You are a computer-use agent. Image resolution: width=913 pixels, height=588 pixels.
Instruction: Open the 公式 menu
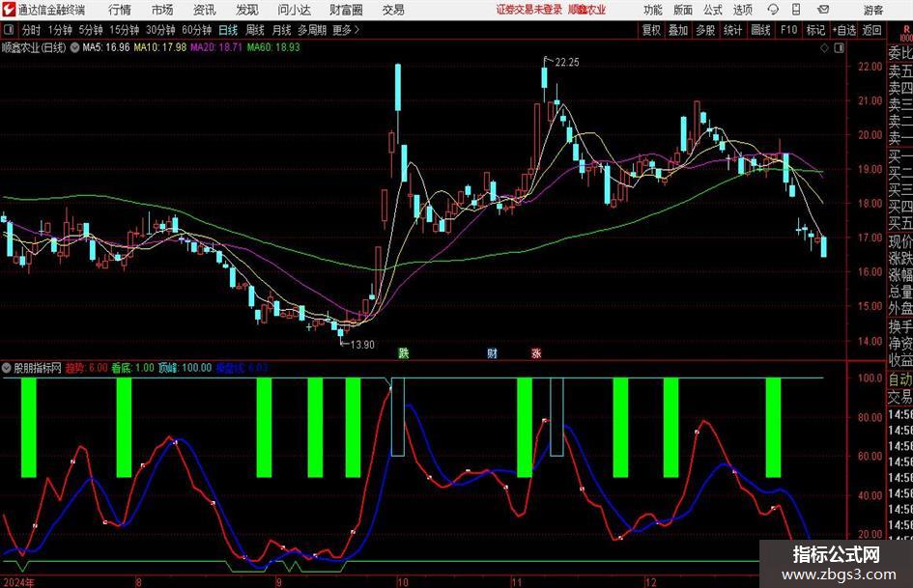pos(713,10)
